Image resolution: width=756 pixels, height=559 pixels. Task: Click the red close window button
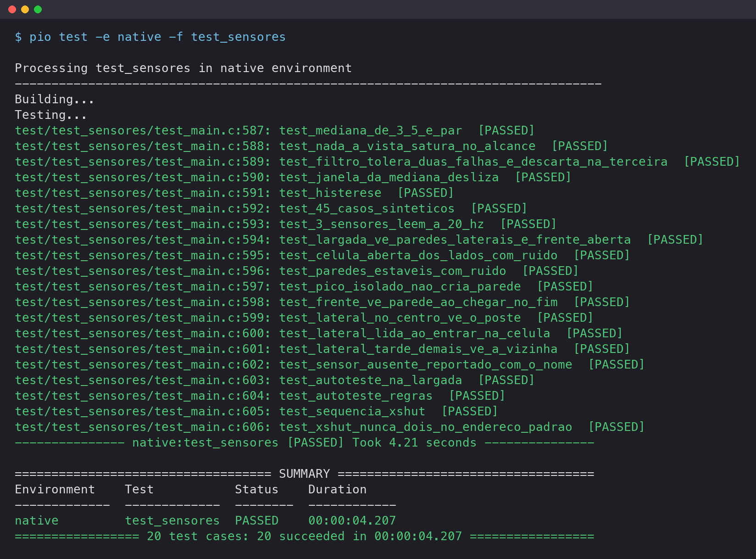[x=12, y=9]
